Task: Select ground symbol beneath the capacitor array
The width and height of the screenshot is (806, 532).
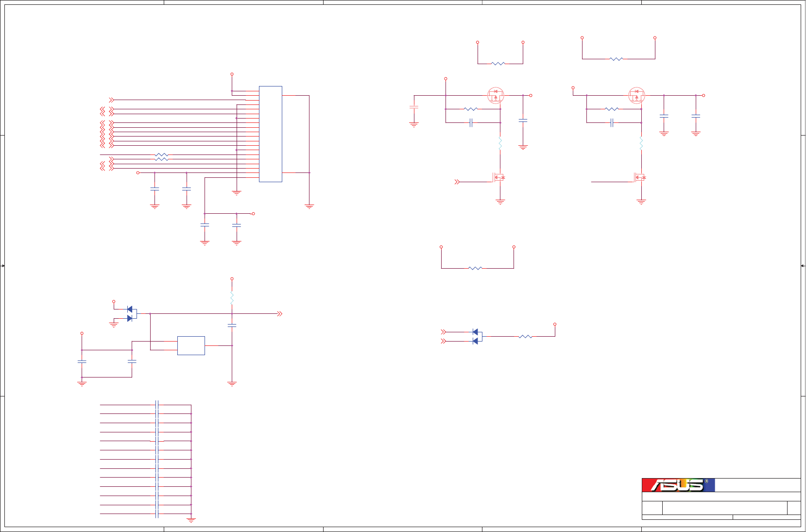Action: [x=191, y=520]
